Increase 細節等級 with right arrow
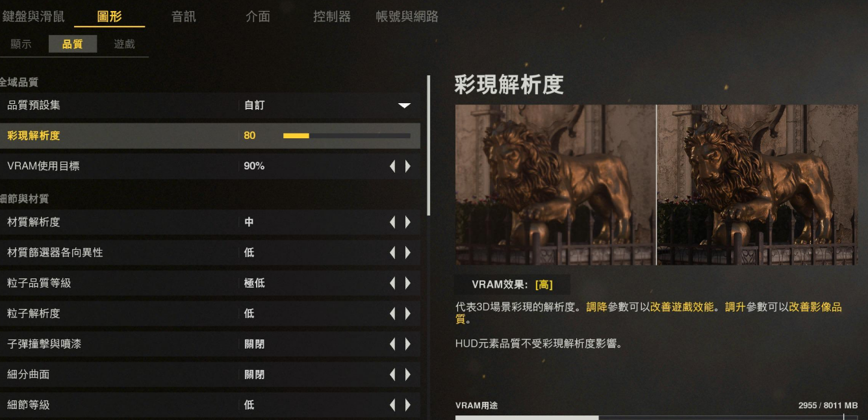868x420 pixels. pos(408,405)
